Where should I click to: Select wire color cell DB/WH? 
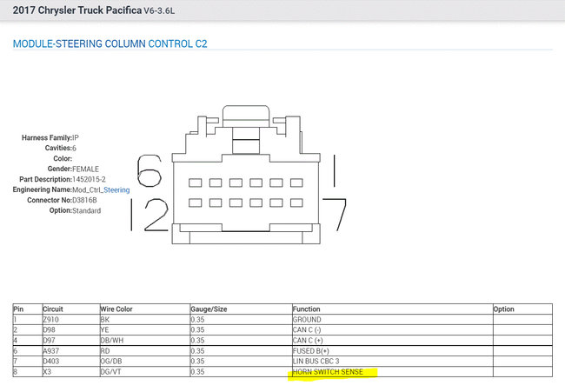click(145, 341)
